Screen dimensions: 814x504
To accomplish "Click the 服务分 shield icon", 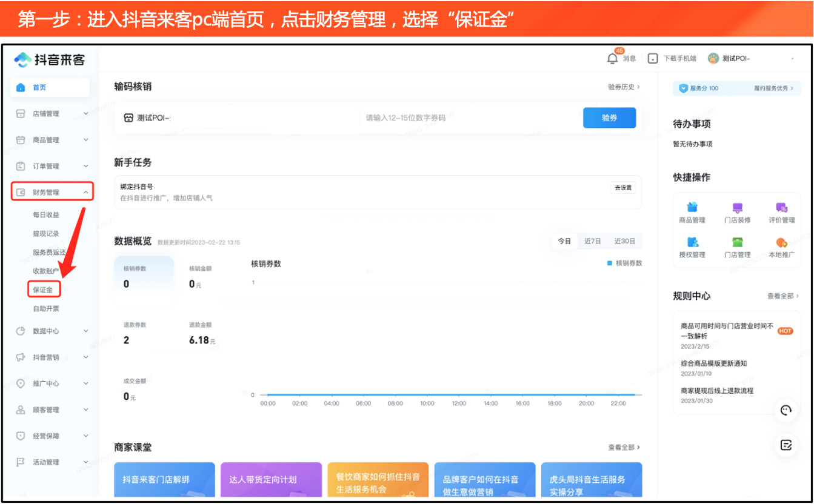I will click(x=684, y=88).
